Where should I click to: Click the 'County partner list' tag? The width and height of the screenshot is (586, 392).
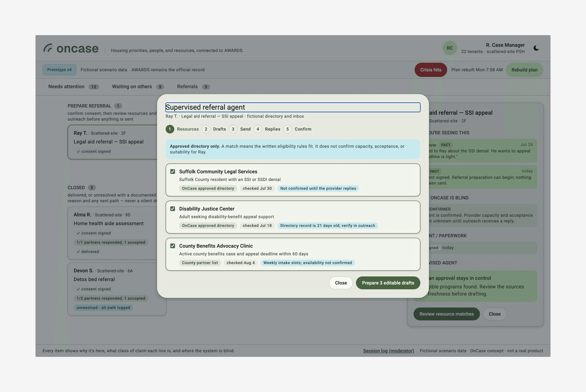[200, 263]
